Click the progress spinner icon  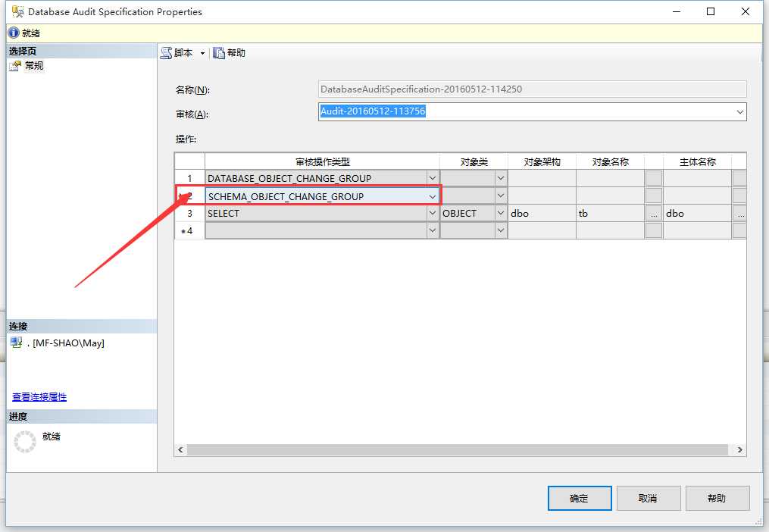24,441
